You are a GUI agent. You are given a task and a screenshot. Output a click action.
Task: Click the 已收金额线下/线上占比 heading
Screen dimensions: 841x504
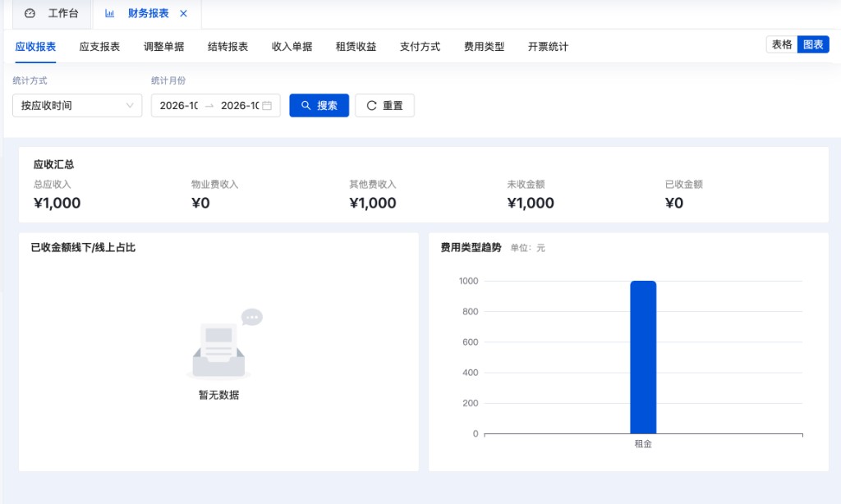click(x=83, y=247)
